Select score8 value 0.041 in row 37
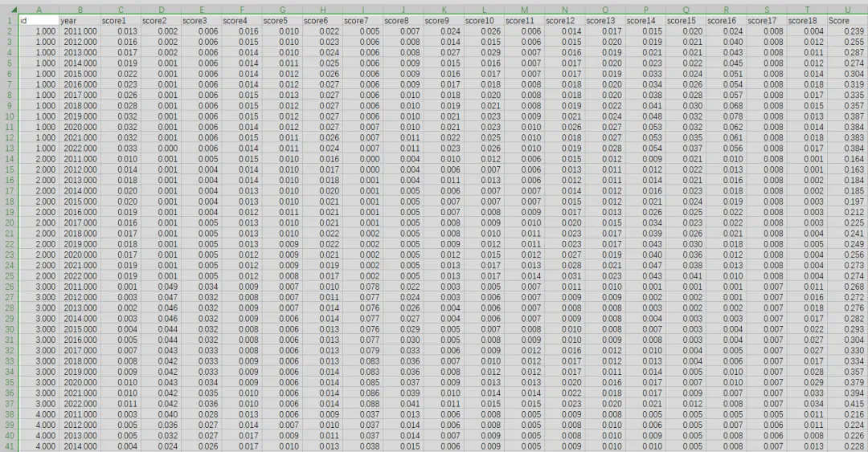 403,404
